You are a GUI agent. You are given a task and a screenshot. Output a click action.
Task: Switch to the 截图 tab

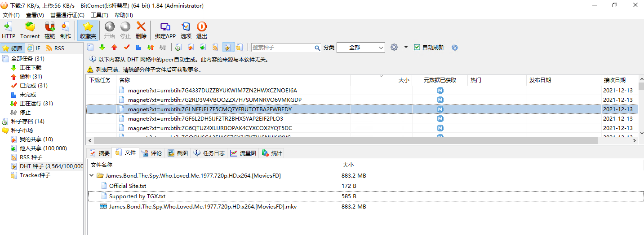tap(178, 153)
